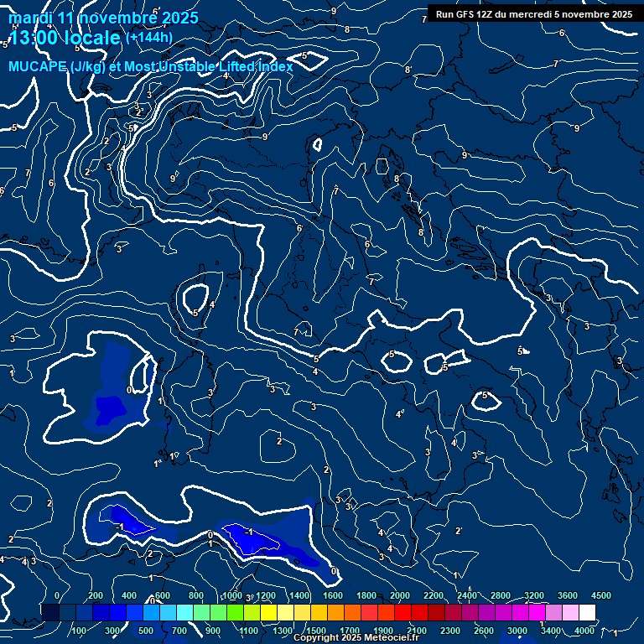Click the 'MUCAPE (J/kg) et Most Unstable Lifted Index' title

pyautogui.click(x=151, y=66)
